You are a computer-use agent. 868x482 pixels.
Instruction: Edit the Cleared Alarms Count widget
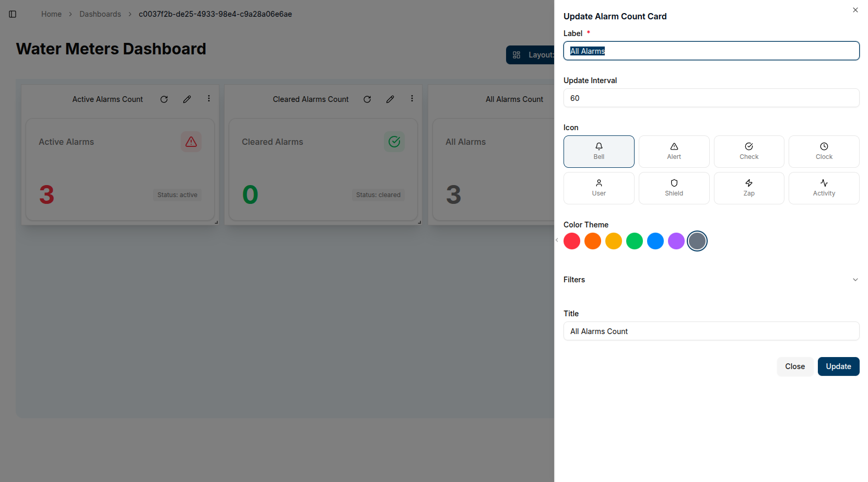coord(390,99)
